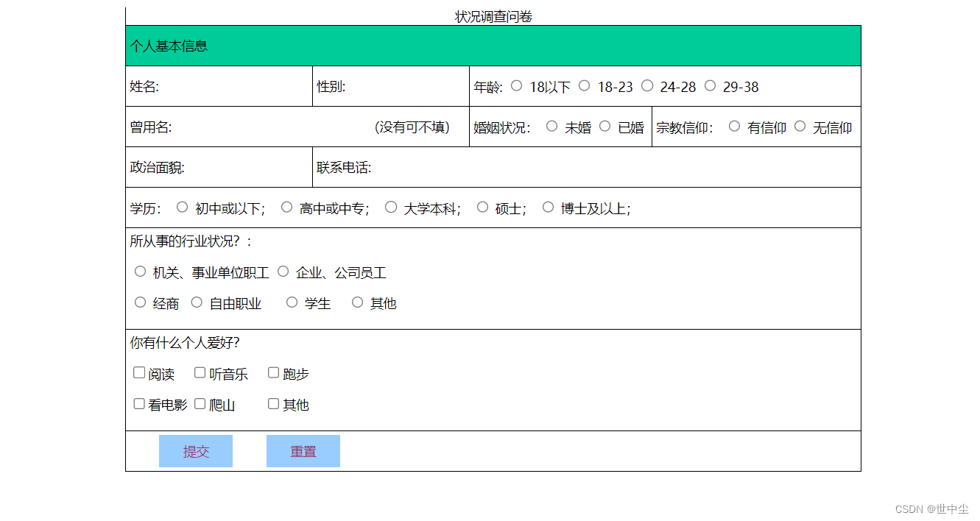Select 无信仰 for religious belief
Screen dimensions: 980x521
[800, 126]
